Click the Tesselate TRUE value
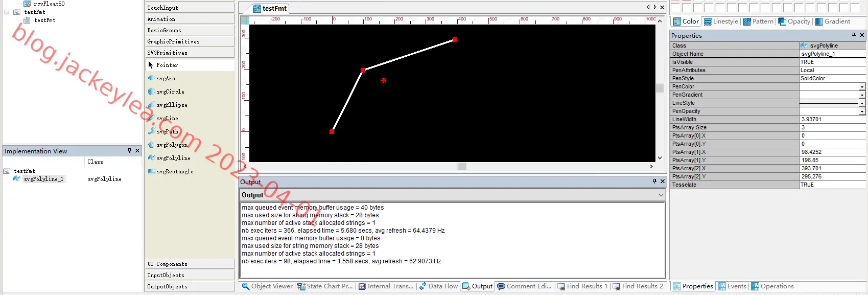 832,185
